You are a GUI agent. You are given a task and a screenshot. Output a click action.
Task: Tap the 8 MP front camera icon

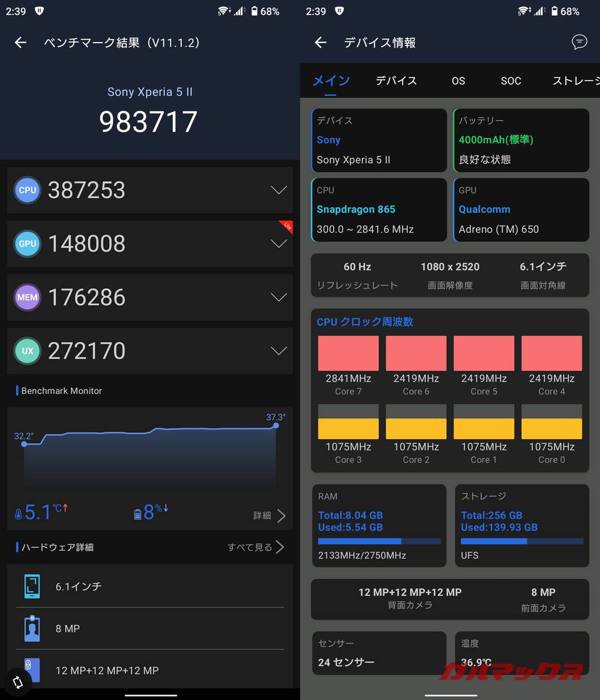pos(32,628)
